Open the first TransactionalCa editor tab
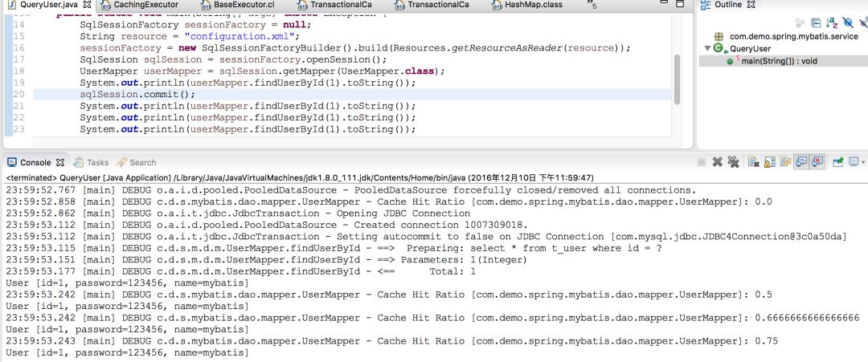 point(342,5)
